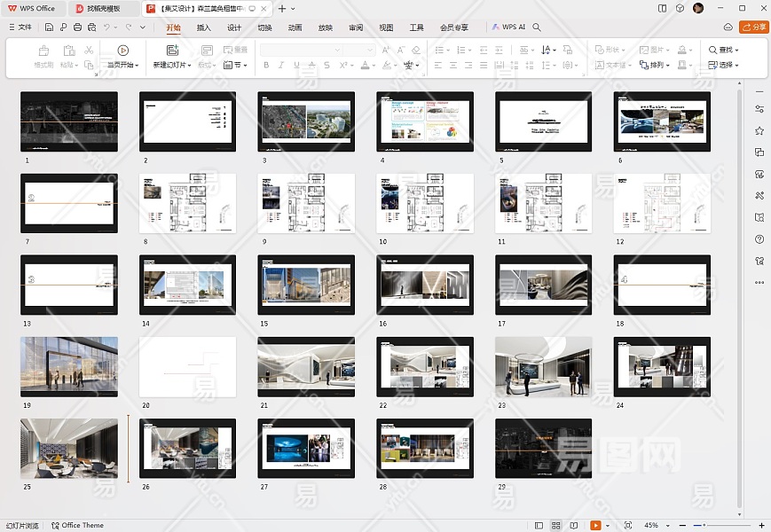Click the WPS AI button
The width and height of the screenshot is (771, 532).
(509, 27)
